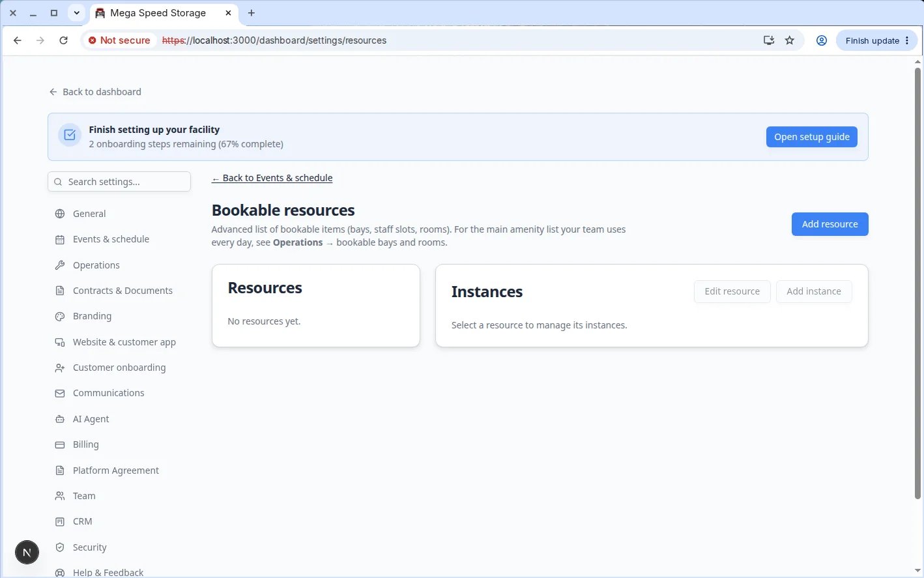Close the Mega Speed Storage tab
The width and height of the screenshot is (924, 578).
pyautogui.click(x=228, y=12)
